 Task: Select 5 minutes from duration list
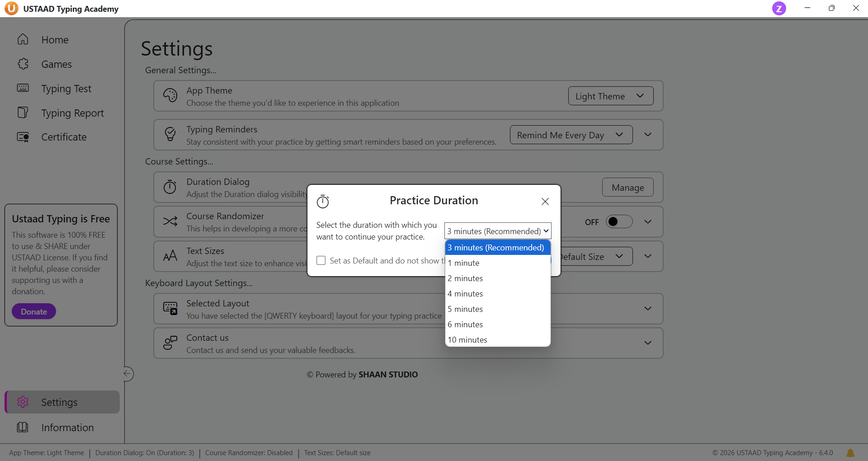click(466, 309)
